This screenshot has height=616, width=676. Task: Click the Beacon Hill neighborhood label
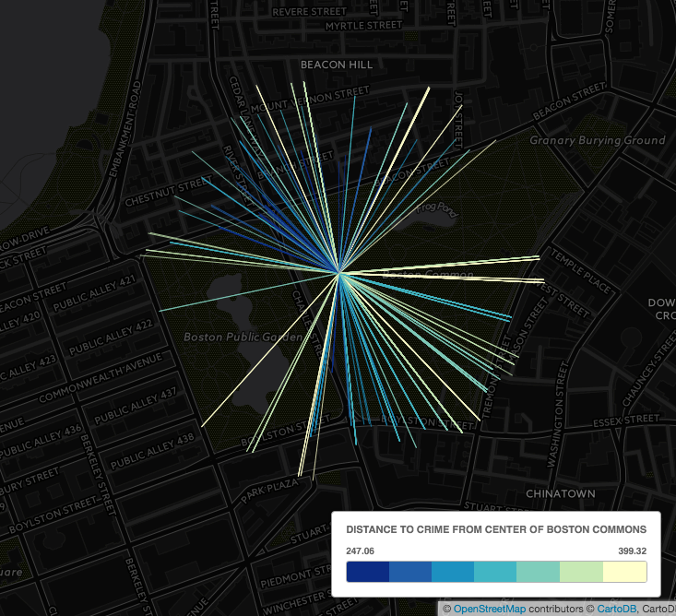pyautogui.click(x=337, y=65)
